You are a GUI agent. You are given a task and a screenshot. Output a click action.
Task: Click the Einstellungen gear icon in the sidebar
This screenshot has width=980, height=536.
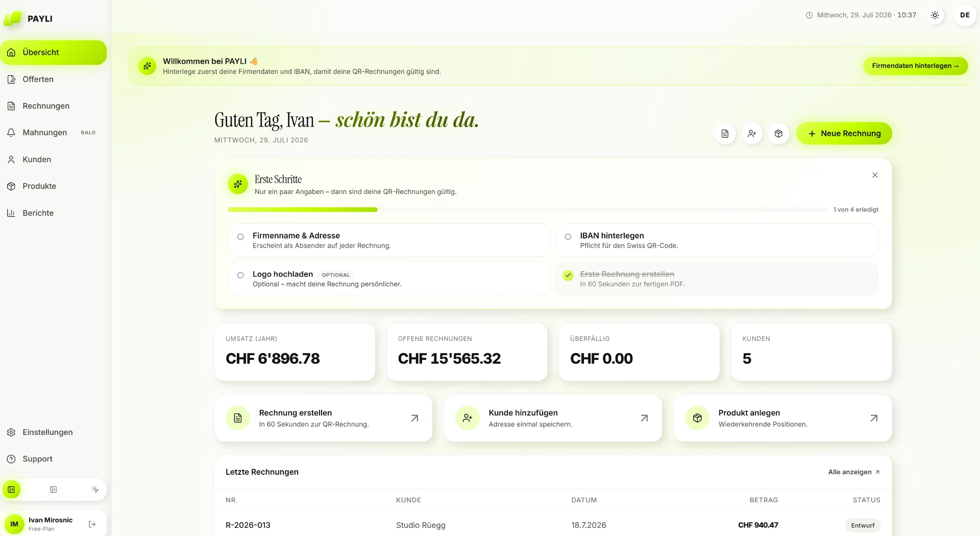(11, 432)
